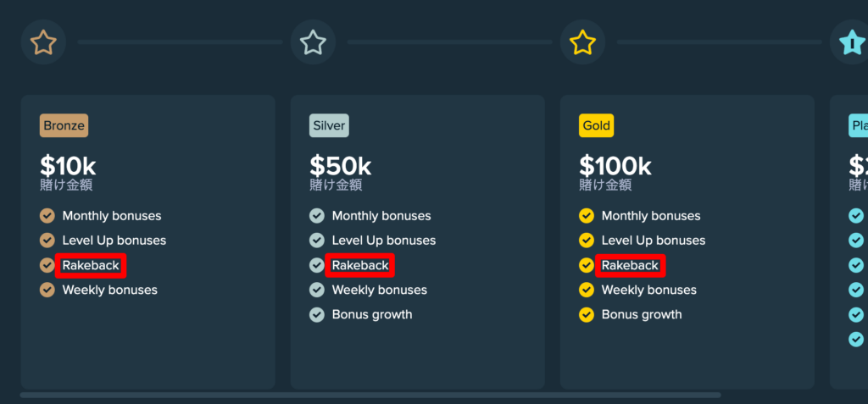The width and height of the screenshot is (868, 404).
Task: Select the Silver tier badge
Action: click(329, 125)
